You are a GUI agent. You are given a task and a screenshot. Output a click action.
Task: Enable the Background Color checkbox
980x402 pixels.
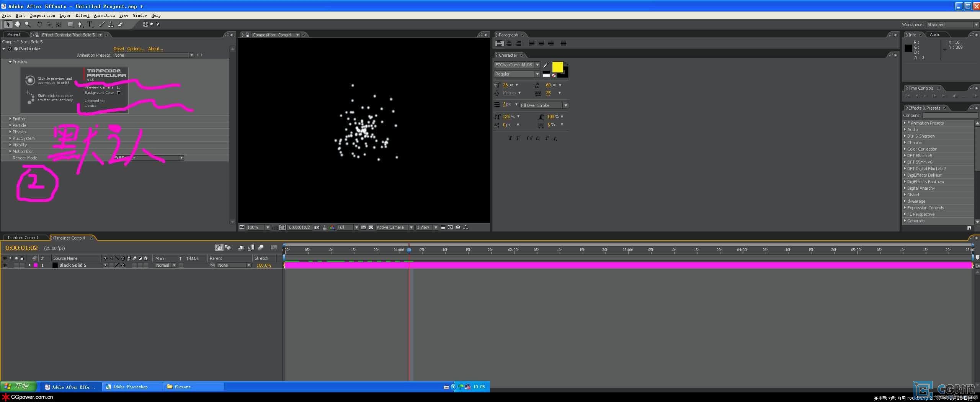(x=119, y=93)
